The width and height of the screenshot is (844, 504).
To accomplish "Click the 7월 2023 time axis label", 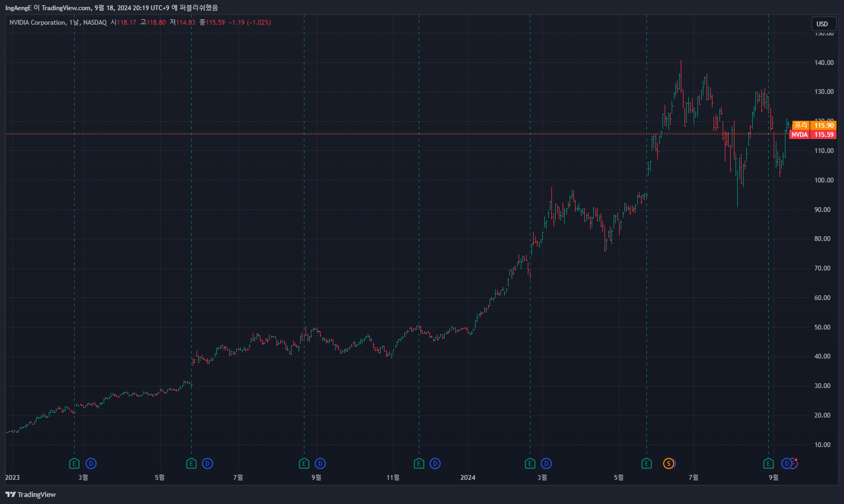I will 238,478.
